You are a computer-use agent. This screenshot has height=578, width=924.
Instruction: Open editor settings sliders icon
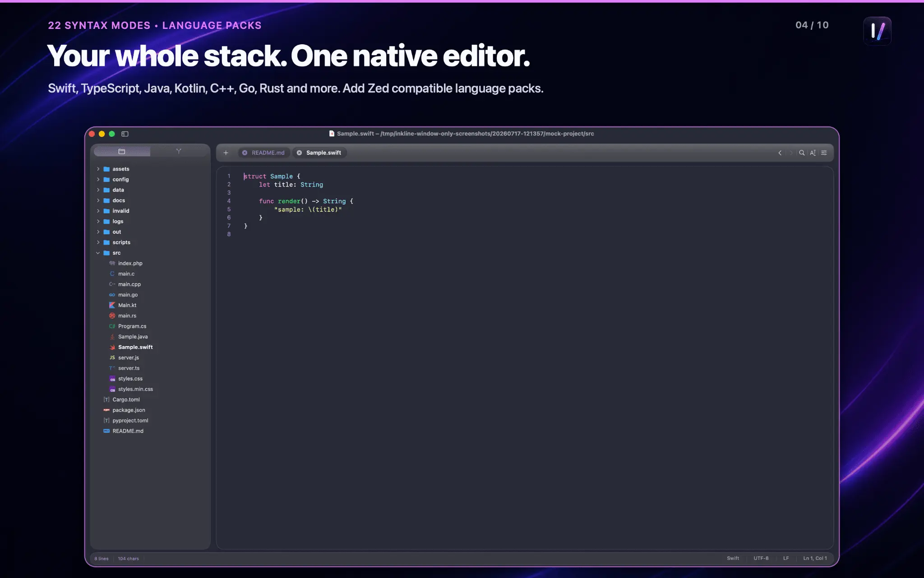tap(824, 153)
